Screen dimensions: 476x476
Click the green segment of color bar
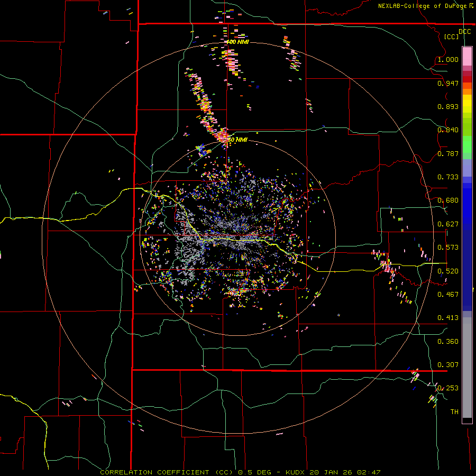(467, 145)
